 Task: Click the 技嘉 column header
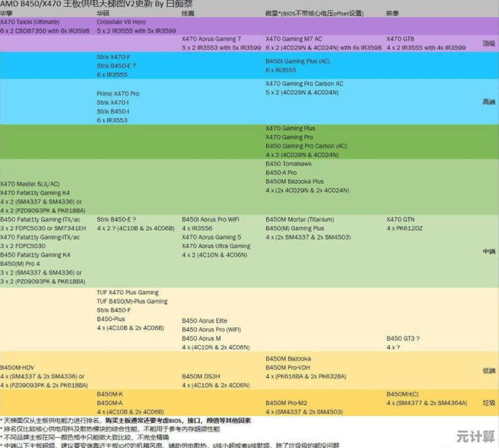click(188, 12)
